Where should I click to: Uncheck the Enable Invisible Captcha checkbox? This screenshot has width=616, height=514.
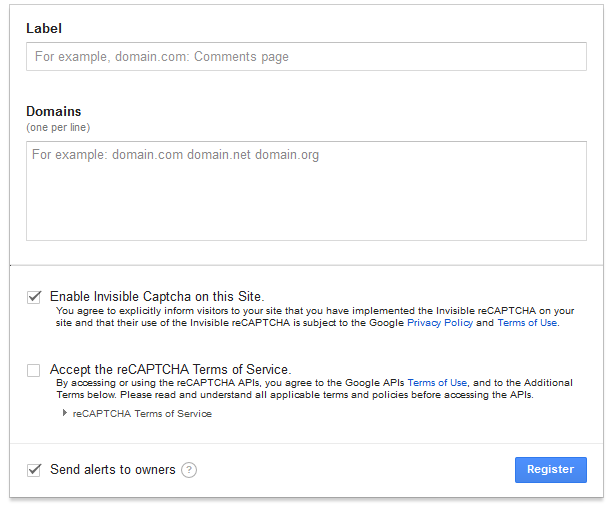click(x=34, y=297)
